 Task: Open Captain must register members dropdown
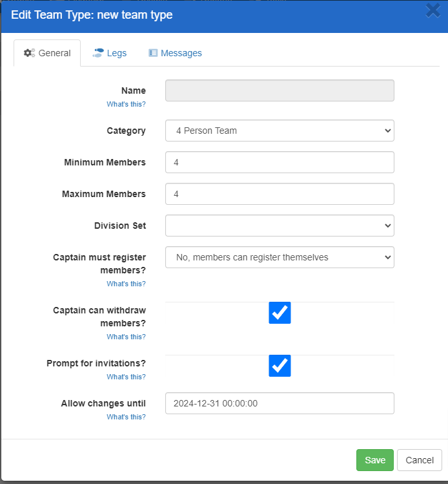280,257
